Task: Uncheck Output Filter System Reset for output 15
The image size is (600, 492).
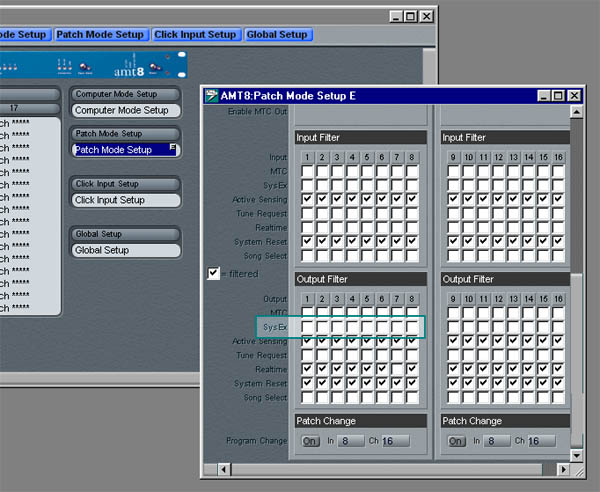Action: pyautogui.click(x=543, y=383)
